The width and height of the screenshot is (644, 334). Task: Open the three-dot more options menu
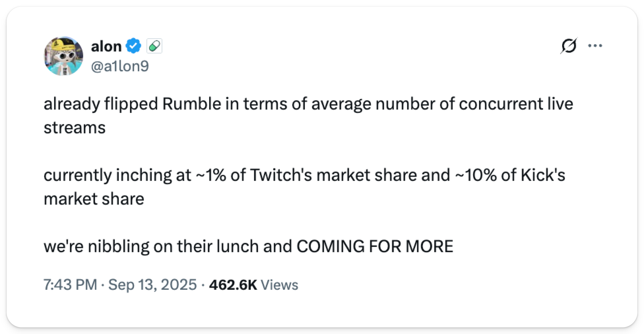pos(596,46)
